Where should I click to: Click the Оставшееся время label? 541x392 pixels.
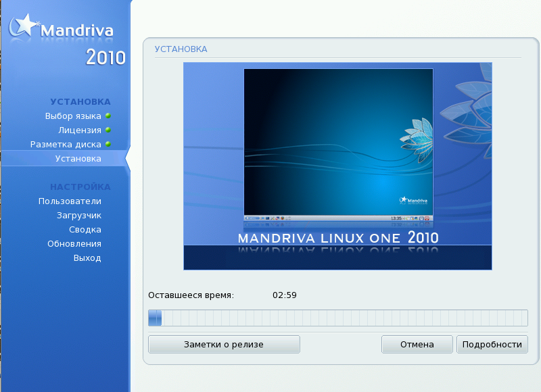click(191, 295)
